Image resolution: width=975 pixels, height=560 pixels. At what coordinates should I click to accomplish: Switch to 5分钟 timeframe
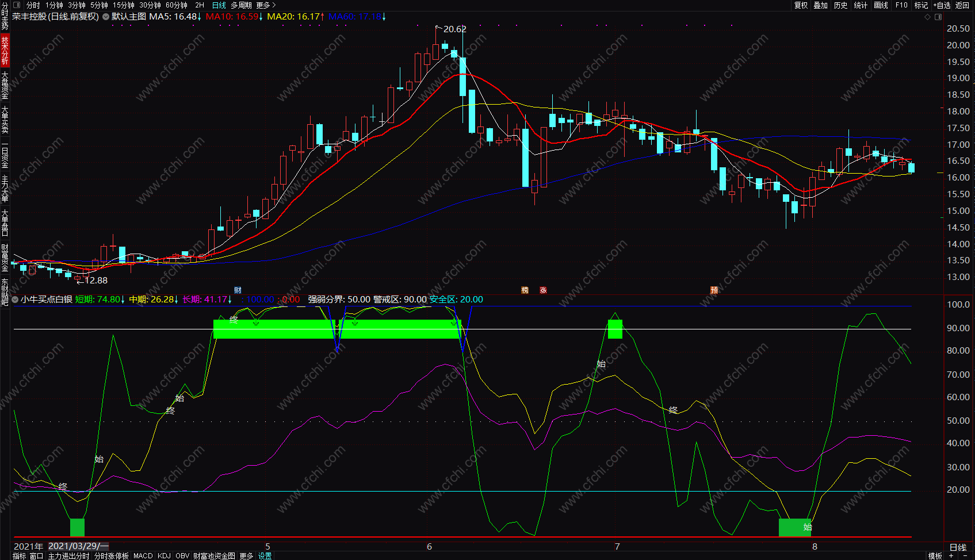pos(99,5)
